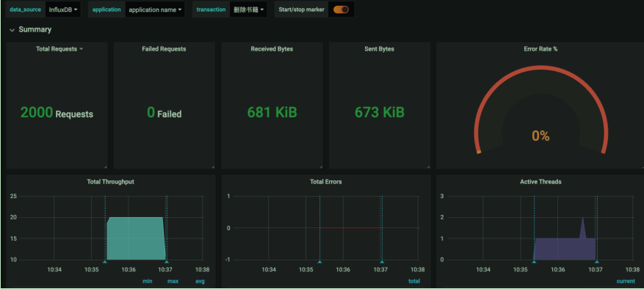Click the stop marker triangle in Active Threads
Image resolution: width=644 pixels, height=289 pixels.
[x=597, y=262]
